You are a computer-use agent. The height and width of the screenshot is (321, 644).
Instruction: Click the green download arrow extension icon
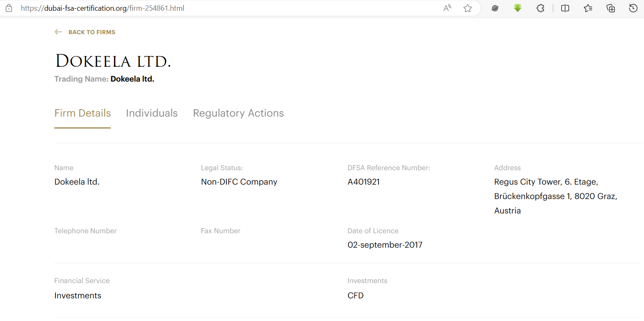coord(518,8)
